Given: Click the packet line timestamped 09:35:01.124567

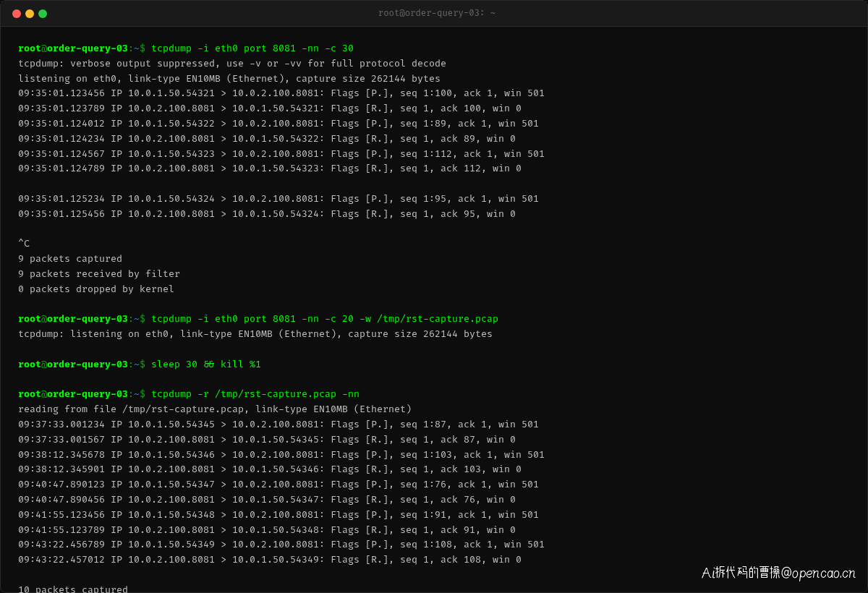Looking at the screenshot, I should click(281, 154).
